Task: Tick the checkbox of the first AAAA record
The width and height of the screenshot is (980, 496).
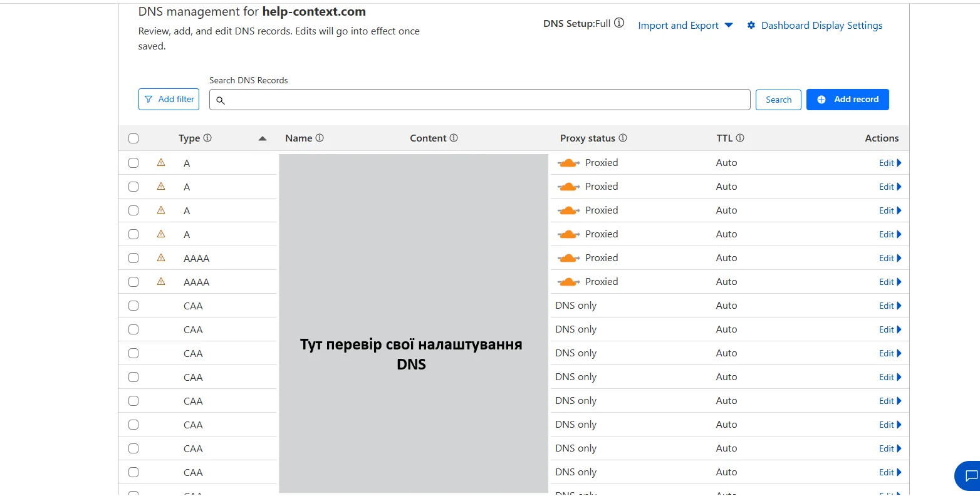Action: tap(133, 258)
